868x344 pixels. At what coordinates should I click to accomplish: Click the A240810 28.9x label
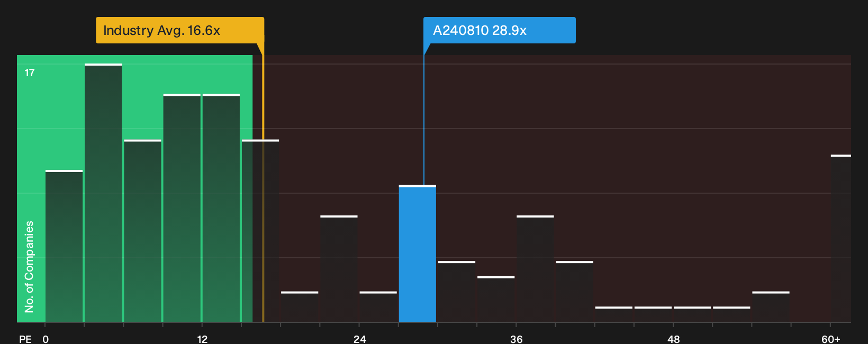tap(499, 30)
